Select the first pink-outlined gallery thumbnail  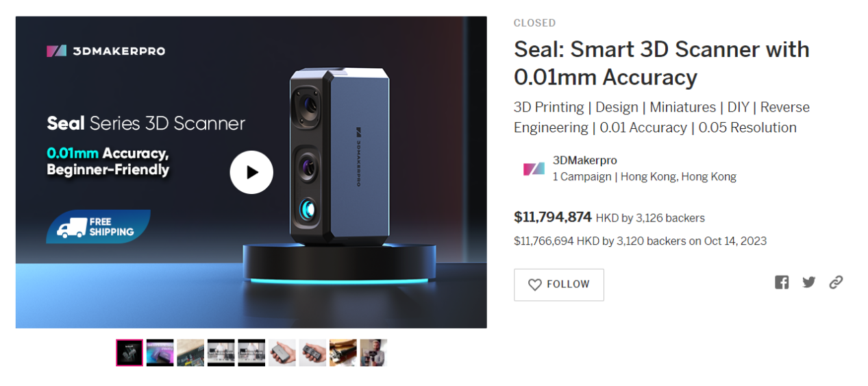[129, 352]
